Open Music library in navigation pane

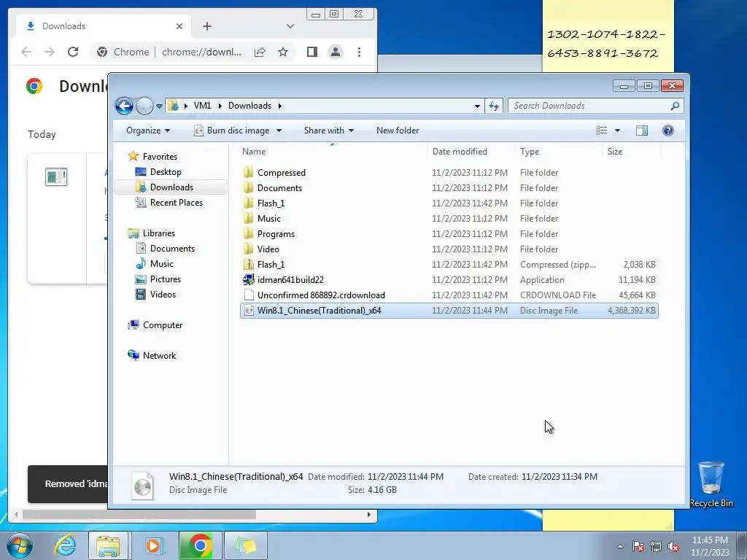point(155,264)
